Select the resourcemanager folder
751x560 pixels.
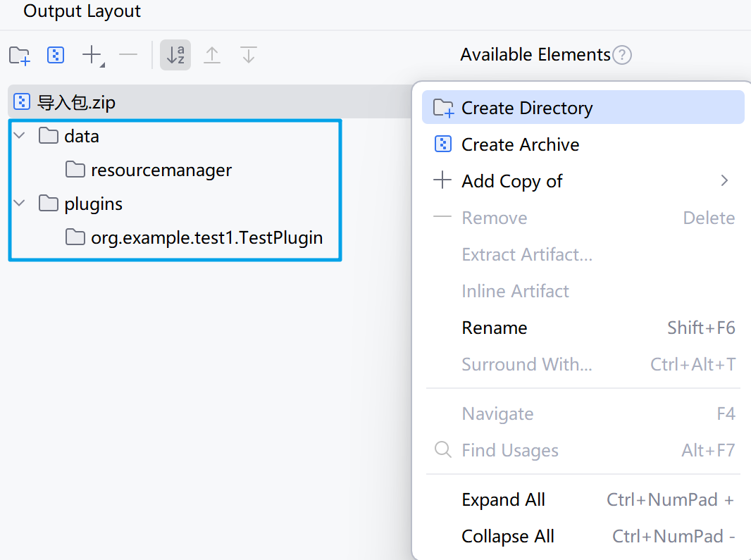(161, 170)
